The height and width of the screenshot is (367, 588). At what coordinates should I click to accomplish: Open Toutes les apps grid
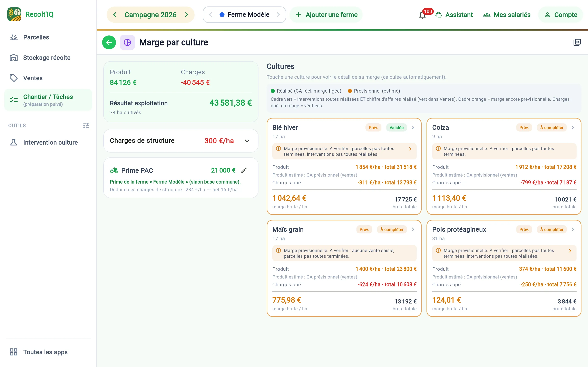point(39,352)
